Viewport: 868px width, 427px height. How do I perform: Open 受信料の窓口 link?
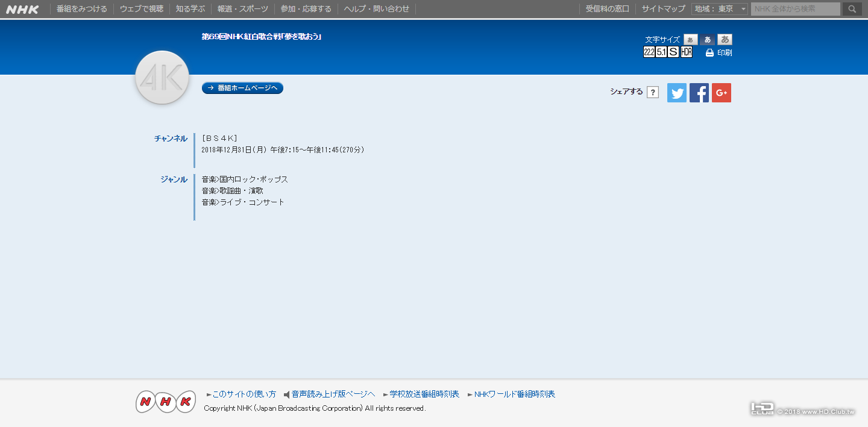(x=608, y=9)
